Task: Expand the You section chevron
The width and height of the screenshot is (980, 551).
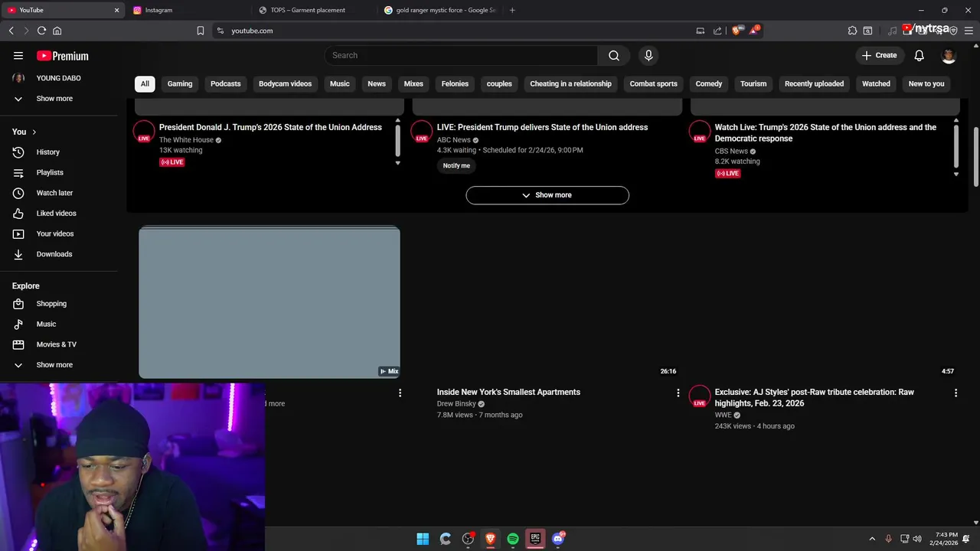Action: click(x=34, y=132)
